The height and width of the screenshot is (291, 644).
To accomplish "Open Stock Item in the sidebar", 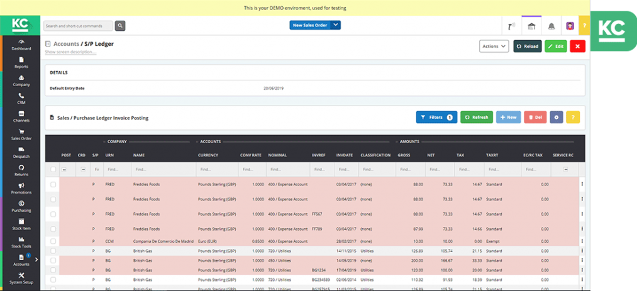I will click(21, 224).
